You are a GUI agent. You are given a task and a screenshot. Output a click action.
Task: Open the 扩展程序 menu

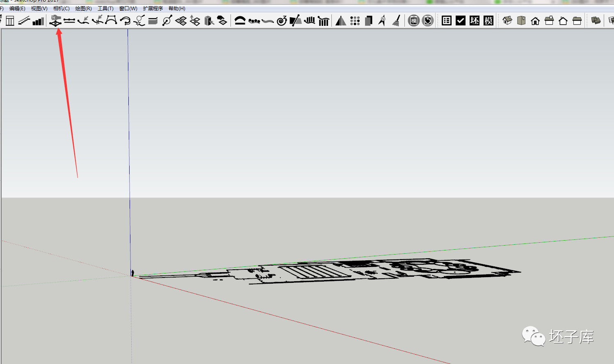(153, 9)
